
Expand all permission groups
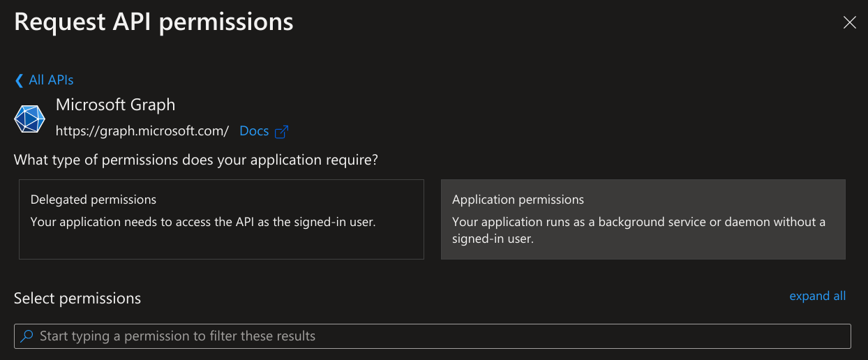click(x=817, y=296)
